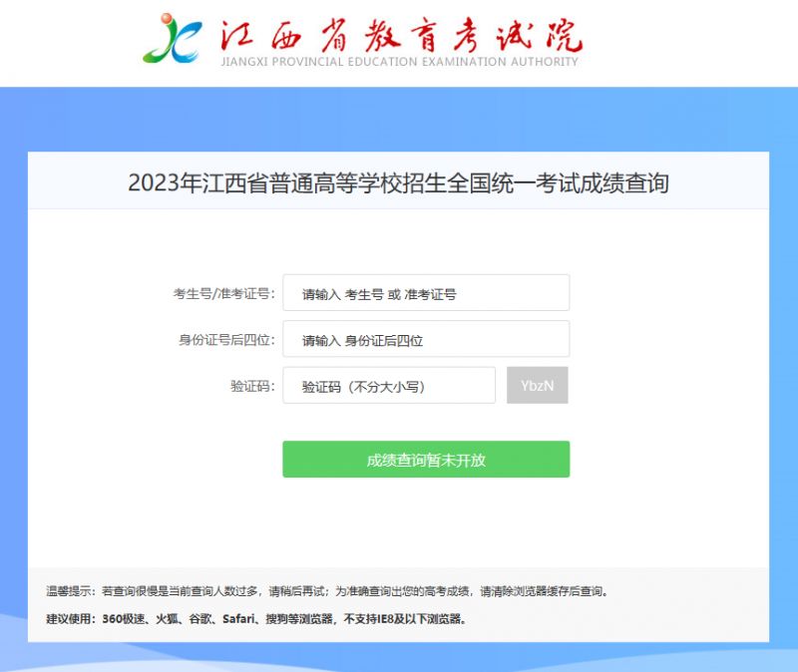Click the 2023年江西省普通高等学校招生全国统一考试成绩查询 heading

(x=398, y=183)
